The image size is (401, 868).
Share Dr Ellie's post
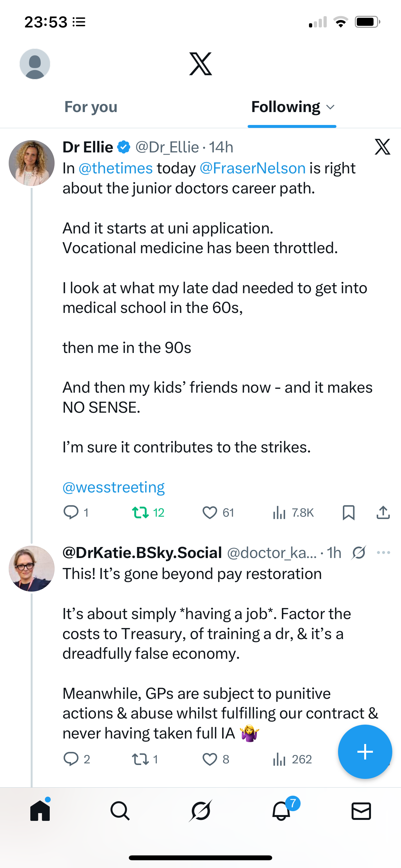coord(383,512)
